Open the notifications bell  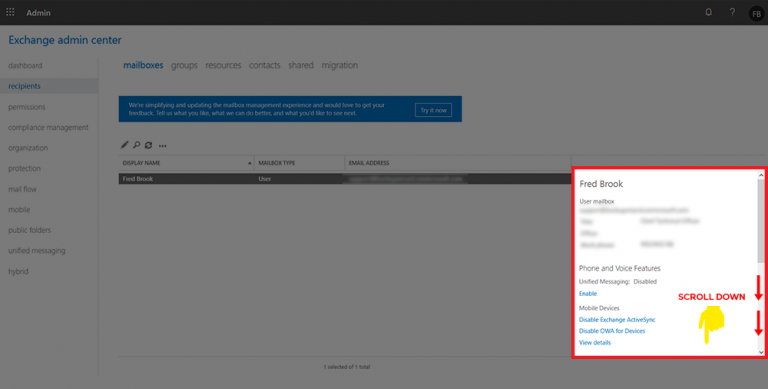click(x=708, y=12)
